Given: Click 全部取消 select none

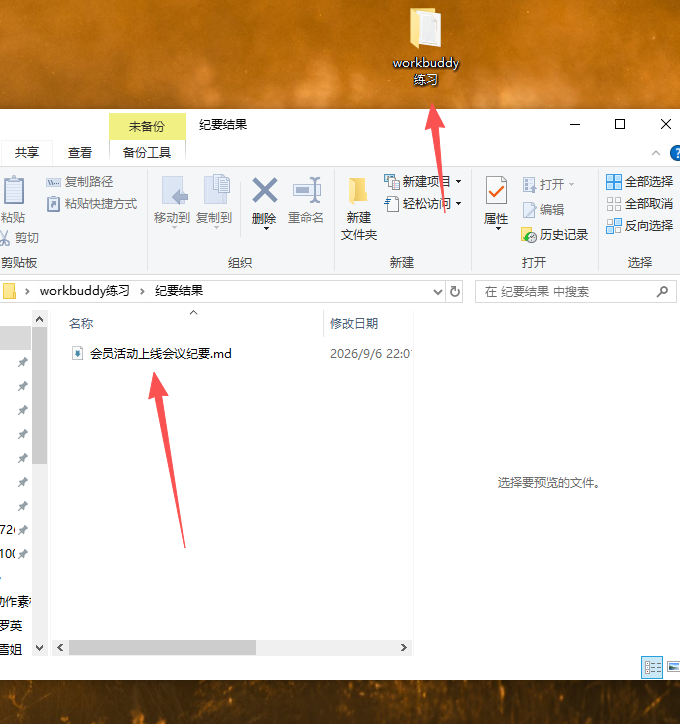Looking at the screenshot, I should [639, 204].
